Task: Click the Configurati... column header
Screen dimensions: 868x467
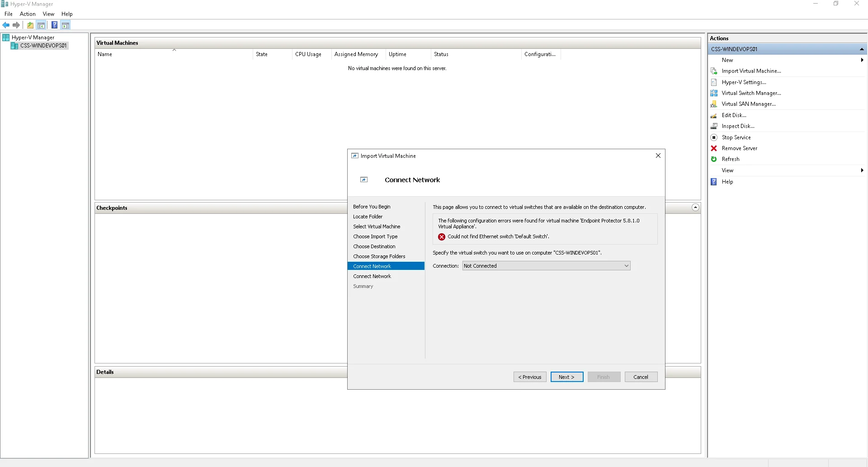Action: 541,54
